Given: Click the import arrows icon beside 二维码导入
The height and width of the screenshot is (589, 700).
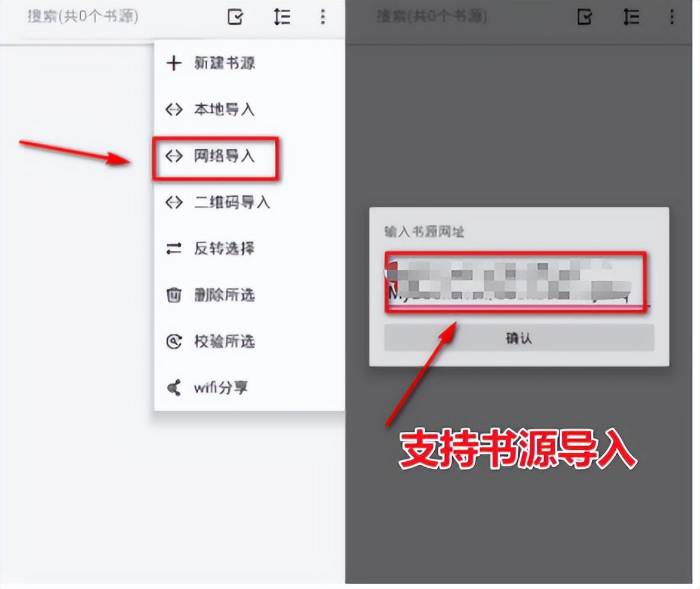Looking at the screenshot, I should 174,203.
